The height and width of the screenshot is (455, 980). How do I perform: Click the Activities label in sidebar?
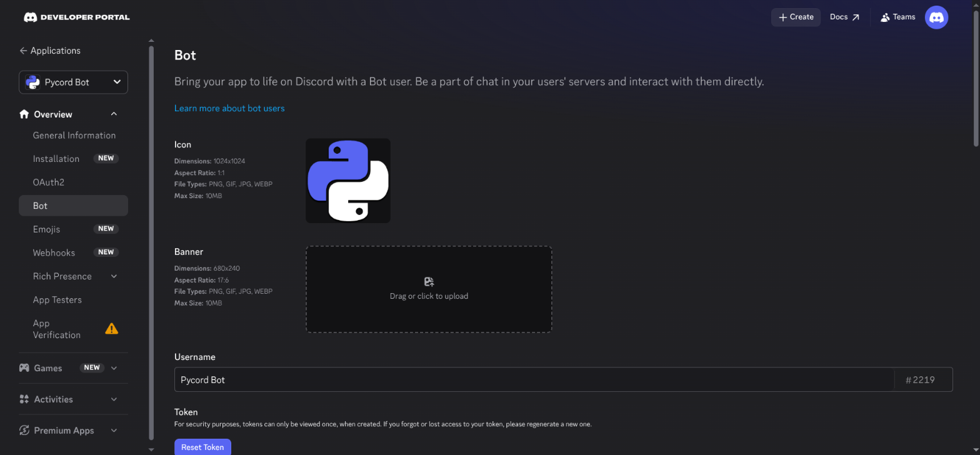click(x=53, y=399)
